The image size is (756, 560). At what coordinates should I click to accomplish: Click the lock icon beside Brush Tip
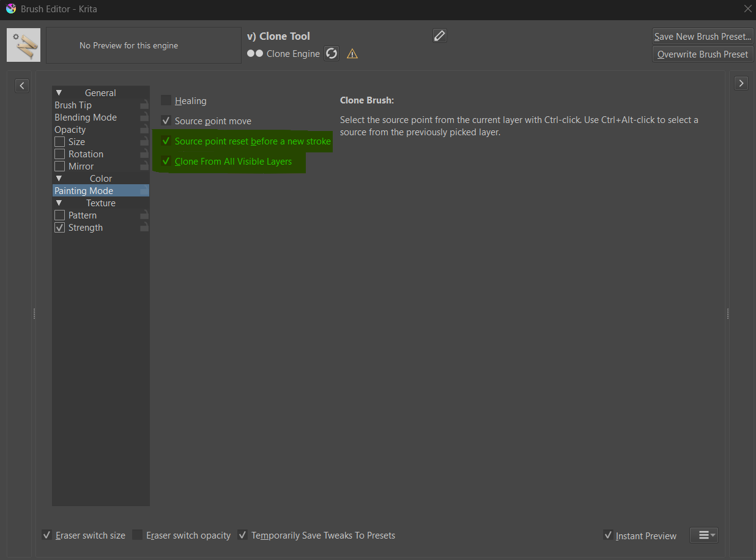pos(144,105)
